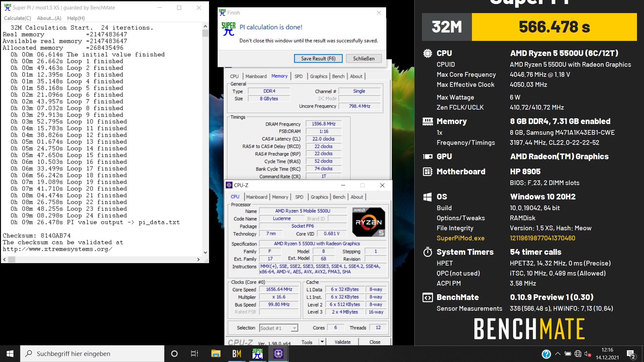Switch to SPD tab in rear CPU-Z window

point(299,76)
